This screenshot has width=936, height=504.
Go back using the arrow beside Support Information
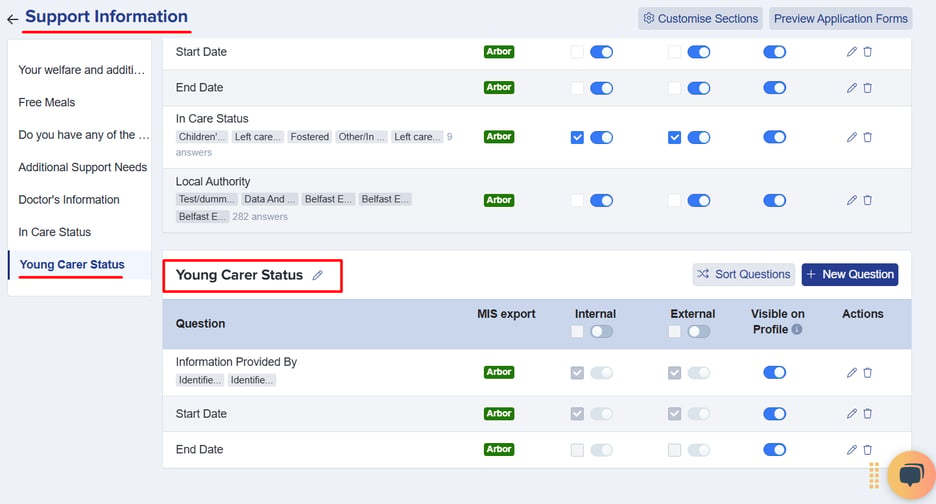click(x=13, y=19)
